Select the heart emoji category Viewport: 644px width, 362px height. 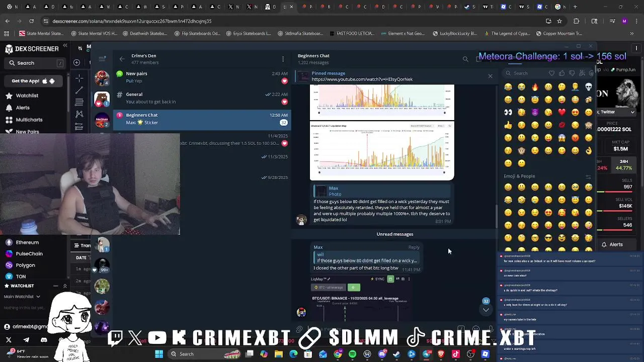551,73
